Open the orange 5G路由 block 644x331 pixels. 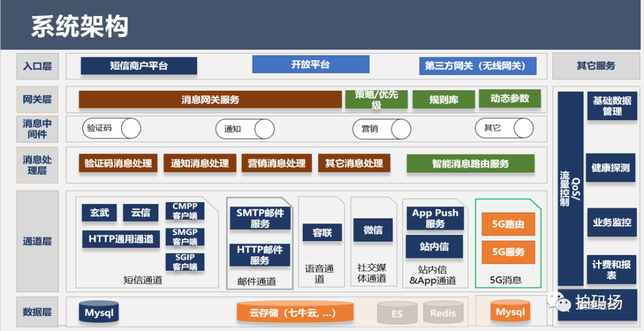click(x=508, y=224)
